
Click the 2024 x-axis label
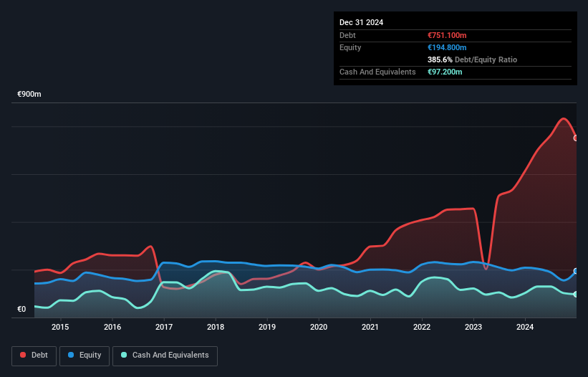click(525, 327)
